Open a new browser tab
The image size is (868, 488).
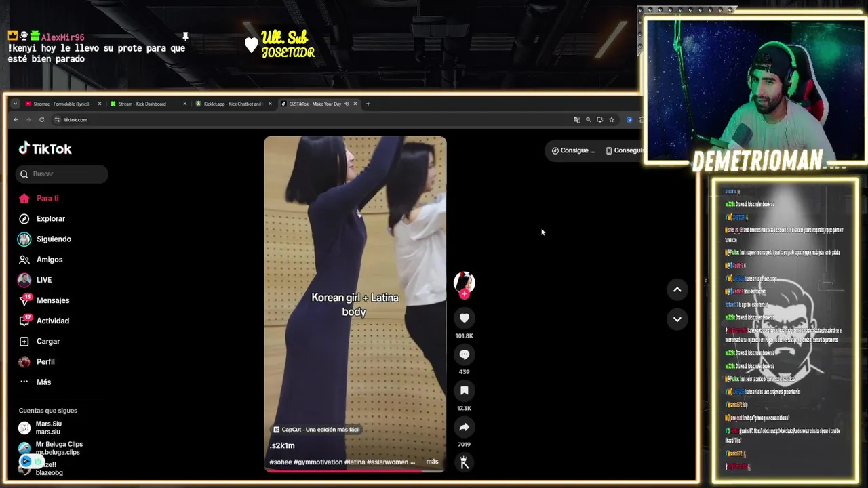click(368, 104)
